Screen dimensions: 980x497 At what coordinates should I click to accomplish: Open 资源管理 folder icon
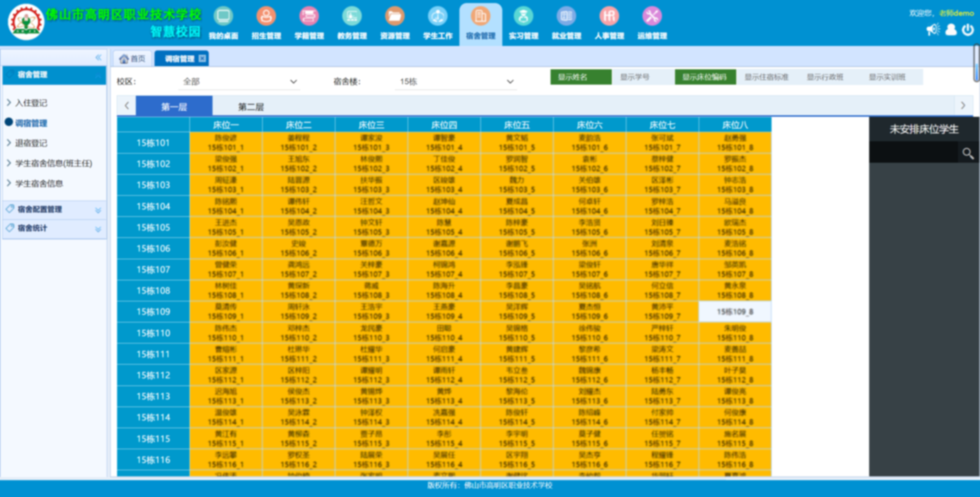[x=395, y=23]
